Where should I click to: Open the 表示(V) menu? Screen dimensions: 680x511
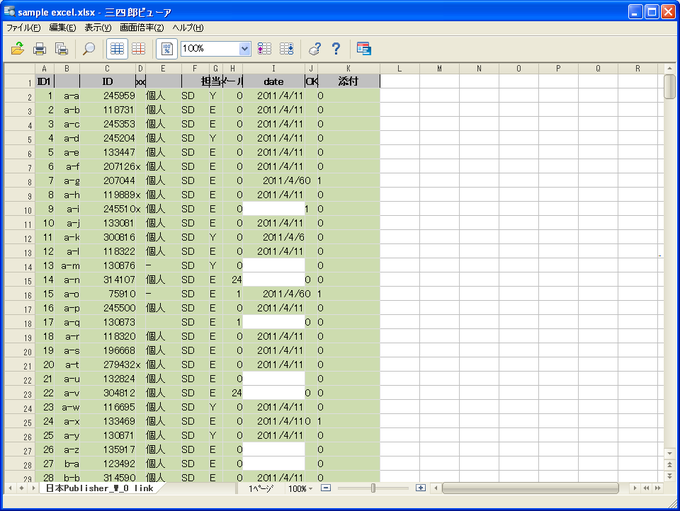(98, 28)
